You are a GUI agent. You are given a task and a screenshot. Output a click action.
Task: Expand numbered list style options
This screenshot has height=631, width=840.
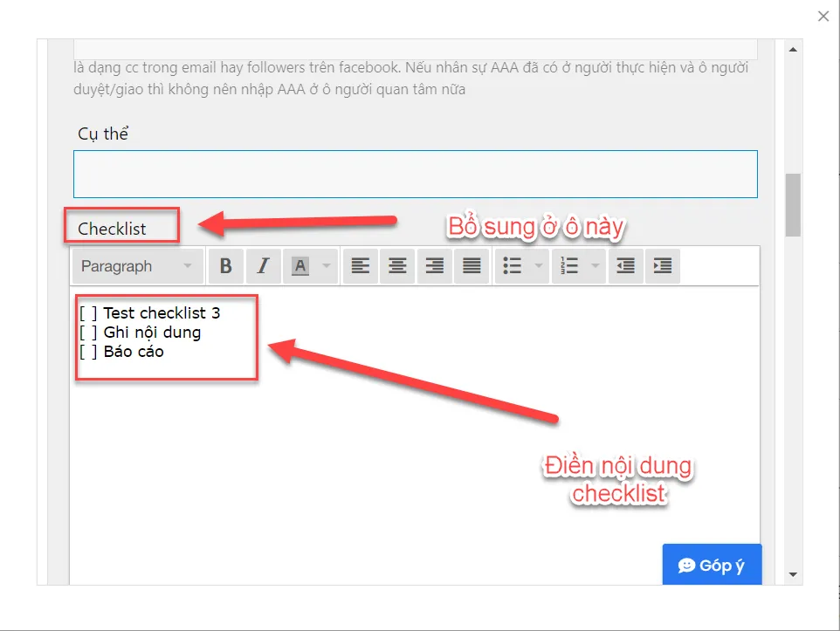click(x=596, y=265)
